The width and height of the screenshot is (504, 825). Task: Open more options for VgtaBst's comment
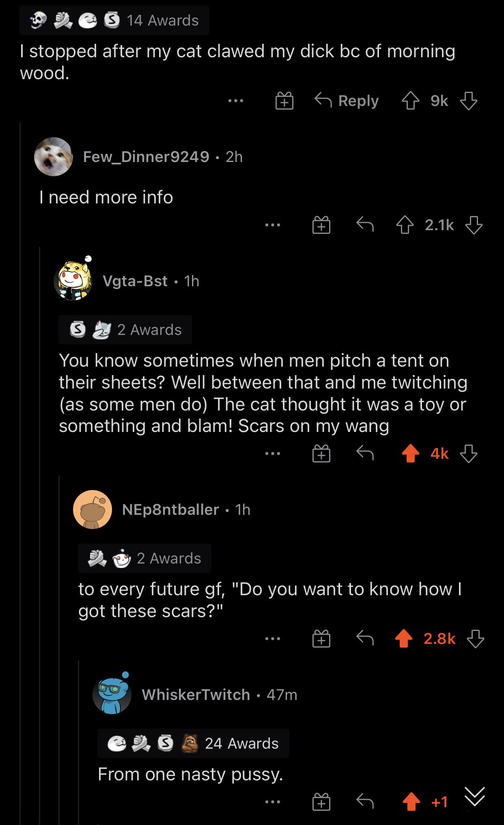tap(272, 454)
